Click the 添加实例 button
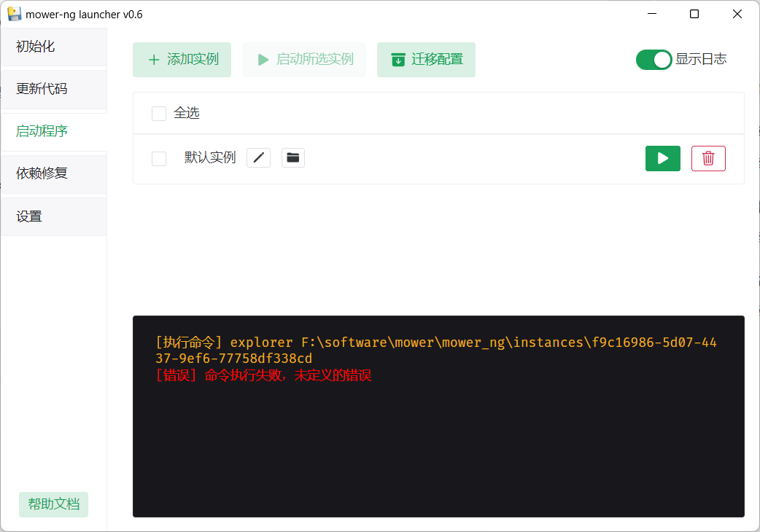 pos(182,60)
